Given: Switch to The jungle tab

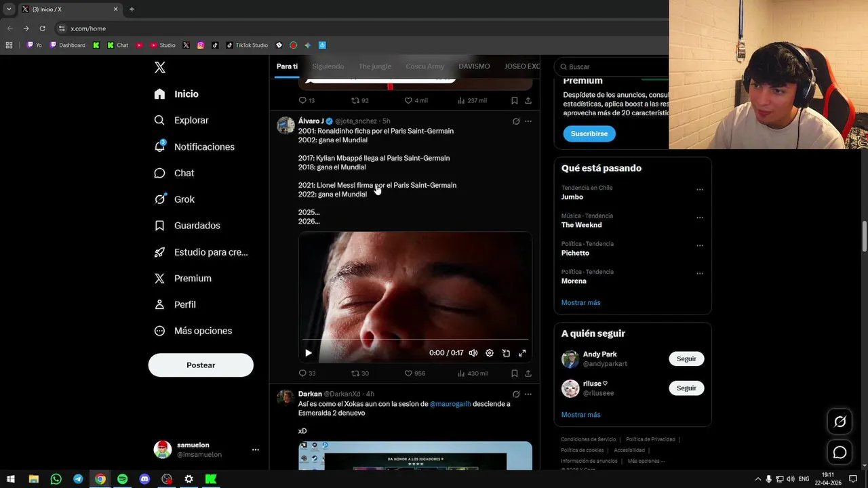Looking at the screenshot, I should (x=375, y=66).
